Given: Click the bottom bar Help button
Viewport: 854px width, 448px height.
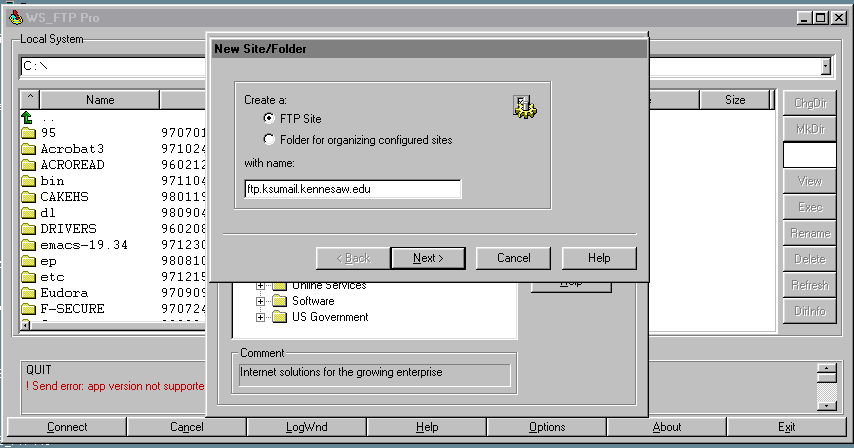Looking at the screenshot, I should pyautogui.click(x=426, y=427).
